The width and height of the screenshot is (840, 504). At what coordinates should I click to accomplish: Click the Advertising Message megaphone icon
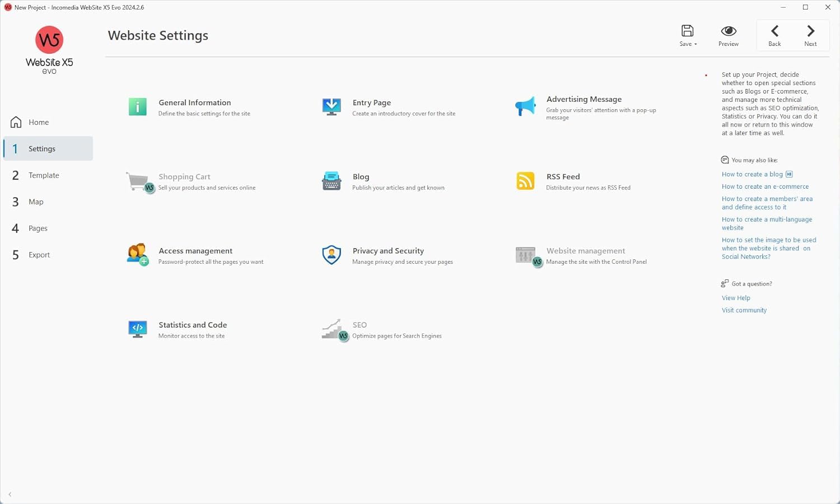coord(525,106)
